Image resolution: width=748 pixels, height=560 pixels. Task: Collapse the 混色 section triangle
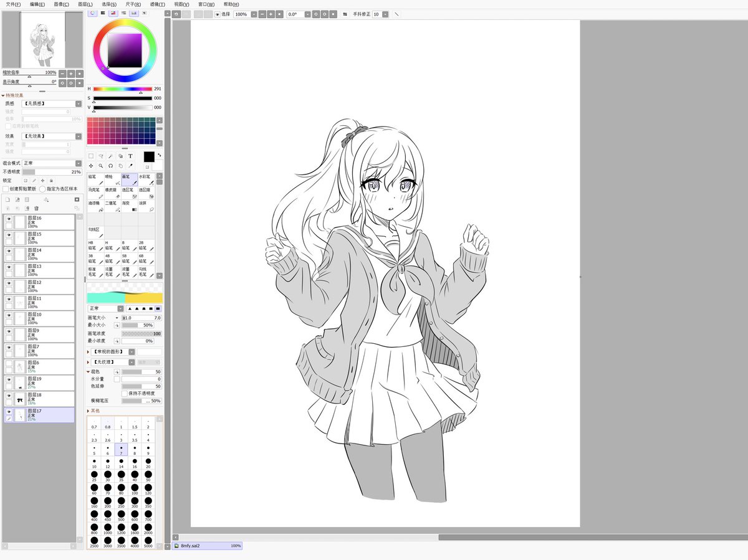(89, 372)
